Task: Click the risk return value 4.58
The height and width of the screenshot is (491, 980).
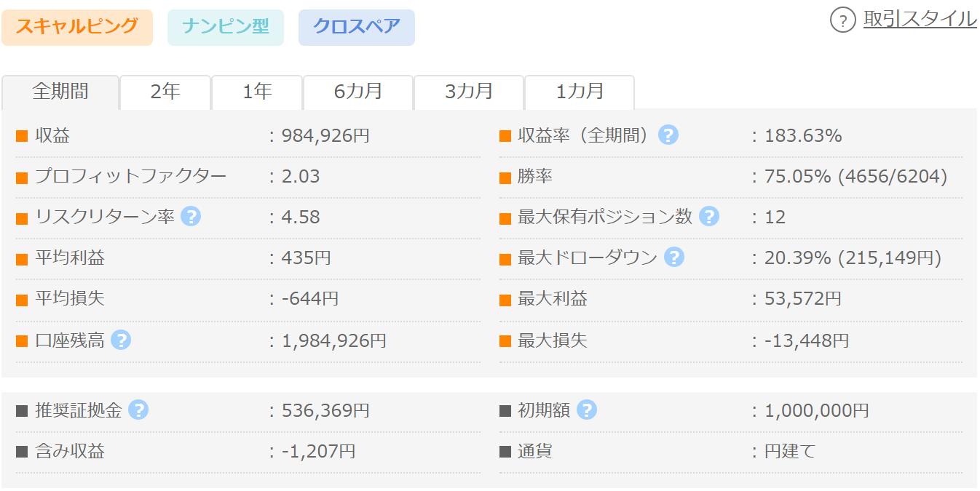Action: [x=301, y=217]
